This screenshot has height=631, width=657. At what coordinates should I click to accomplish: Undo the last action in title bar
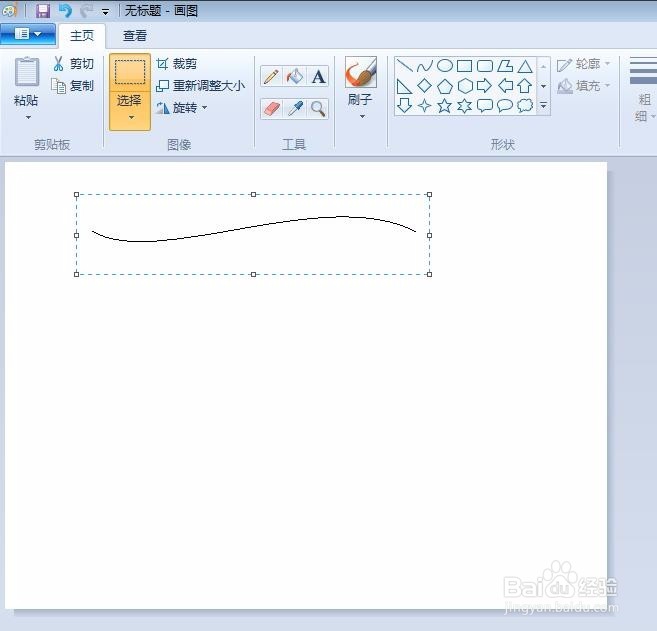[65, 10]
